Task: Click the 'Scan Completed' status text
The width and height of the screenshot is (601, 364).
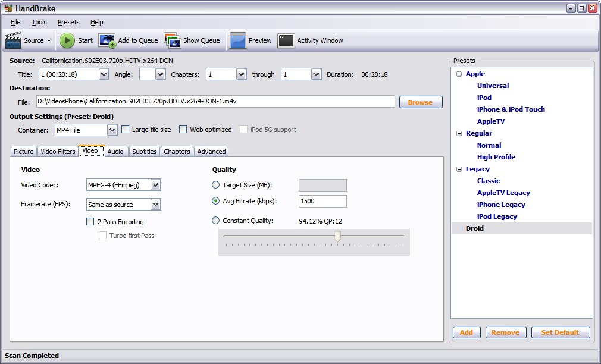Action: pos(32,356)
